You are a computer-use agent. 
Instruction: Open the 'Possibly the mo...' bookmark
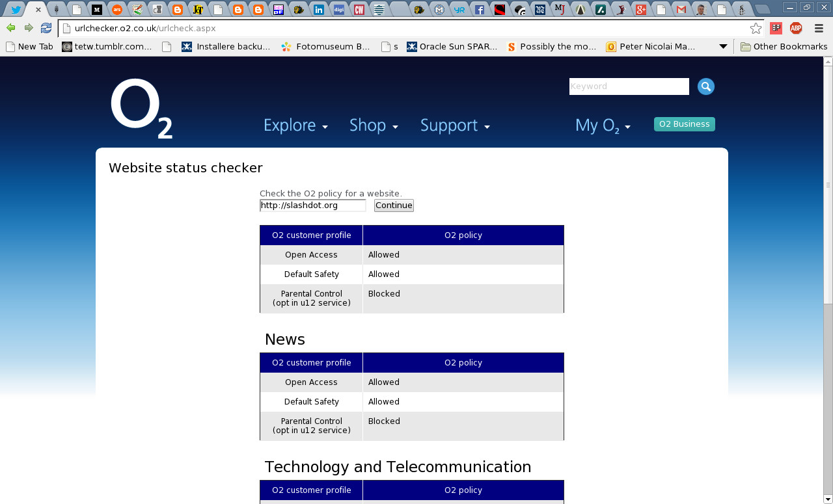(x=551, y=47)
